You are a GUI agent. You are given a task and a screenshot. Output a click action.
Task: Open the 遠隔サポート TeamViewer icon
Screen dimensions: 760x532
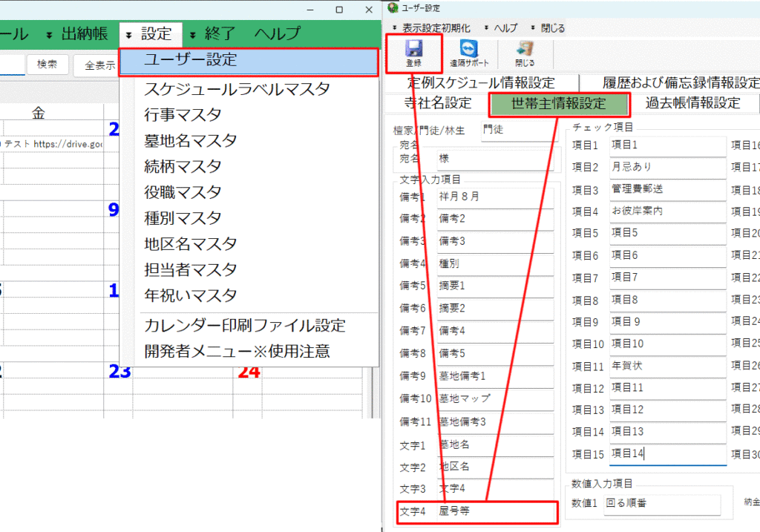pyautogui.click(x=469, y=53)
